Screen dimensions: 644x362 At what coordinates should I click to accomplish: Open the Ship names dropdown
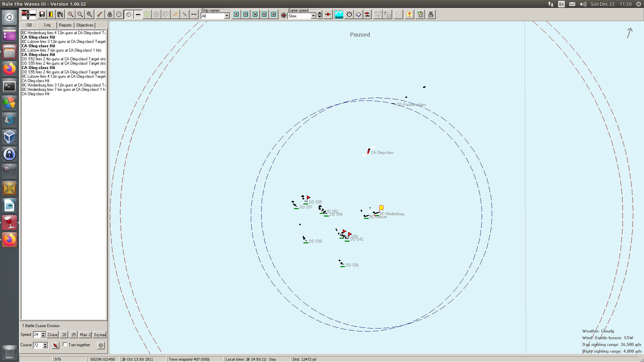click(x=215, y=16)
